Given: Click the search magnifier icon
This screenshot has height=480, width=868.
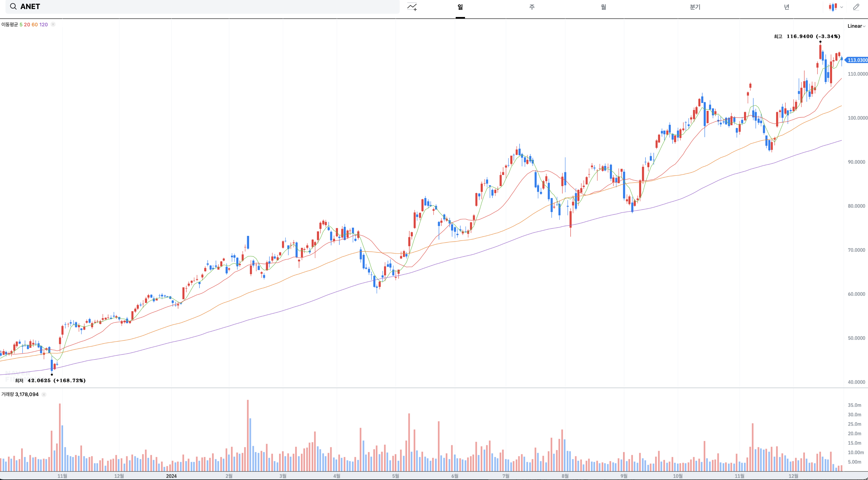Looking at the screenshot, I should pyautogui.click(x=13, y=6).
